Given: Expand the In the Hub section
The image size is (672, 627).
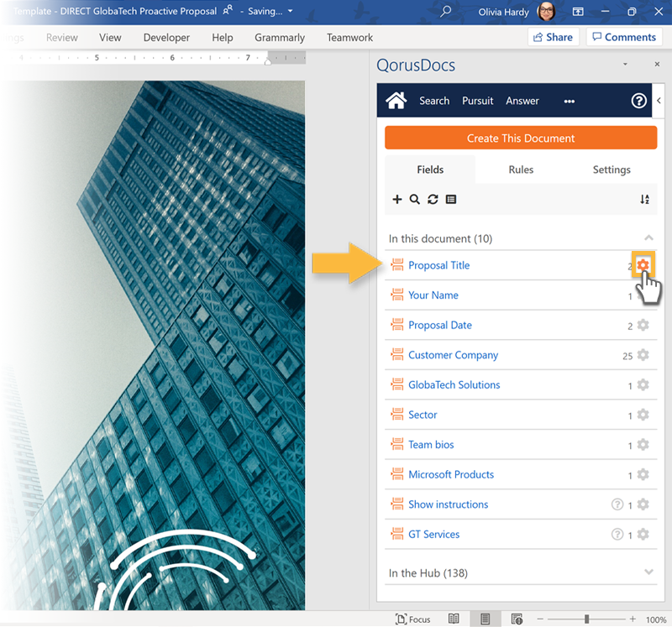Looking at the screenshot, I should [x=648, y=572].
